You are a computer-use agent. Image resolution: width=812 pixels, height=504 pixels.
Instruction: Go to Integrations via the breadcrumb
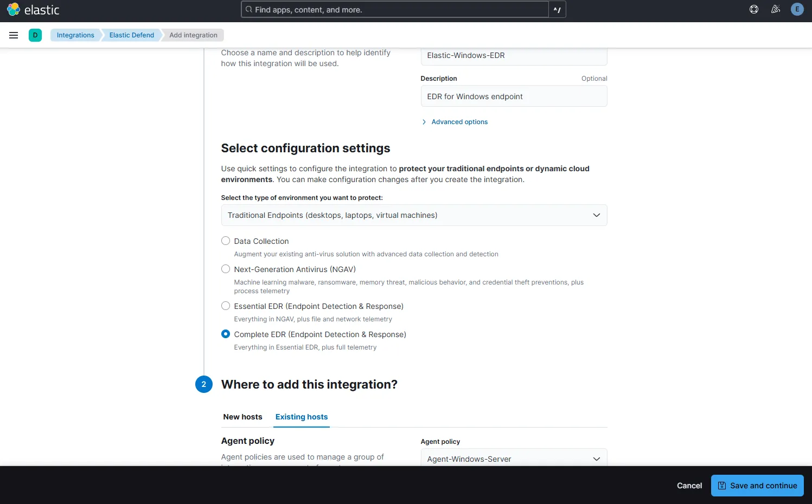point(75,35)
